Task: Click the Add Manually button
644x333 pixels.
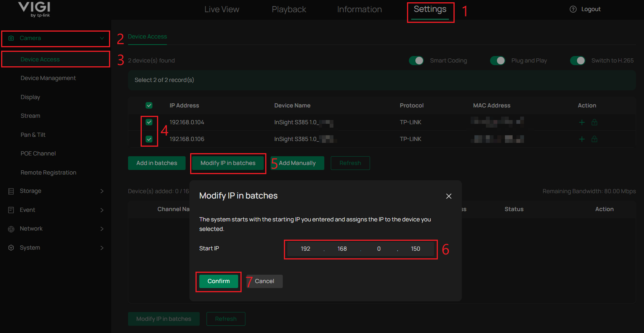Action: [297, 163]
